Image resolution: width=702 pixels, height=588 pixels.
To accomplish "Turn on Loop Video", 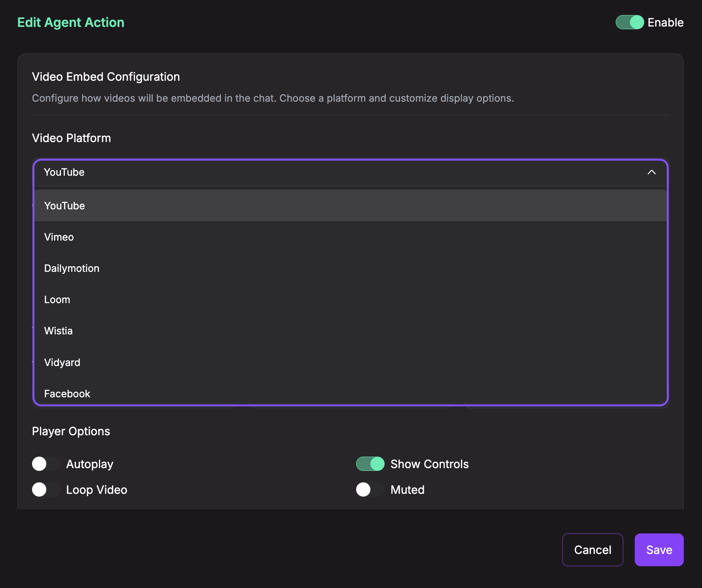I will (x=46, y=489).
